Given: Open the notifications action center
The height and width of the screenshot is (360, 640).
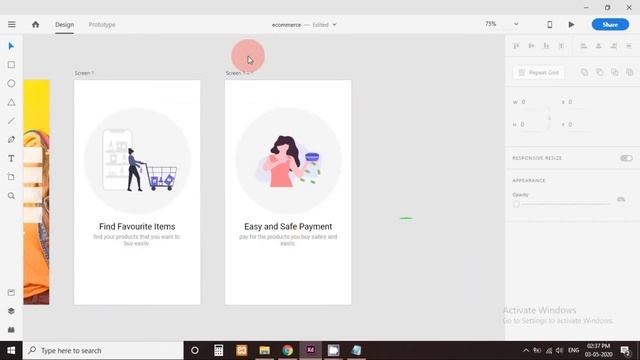Looking at the screenshot, I should (625, 351).
